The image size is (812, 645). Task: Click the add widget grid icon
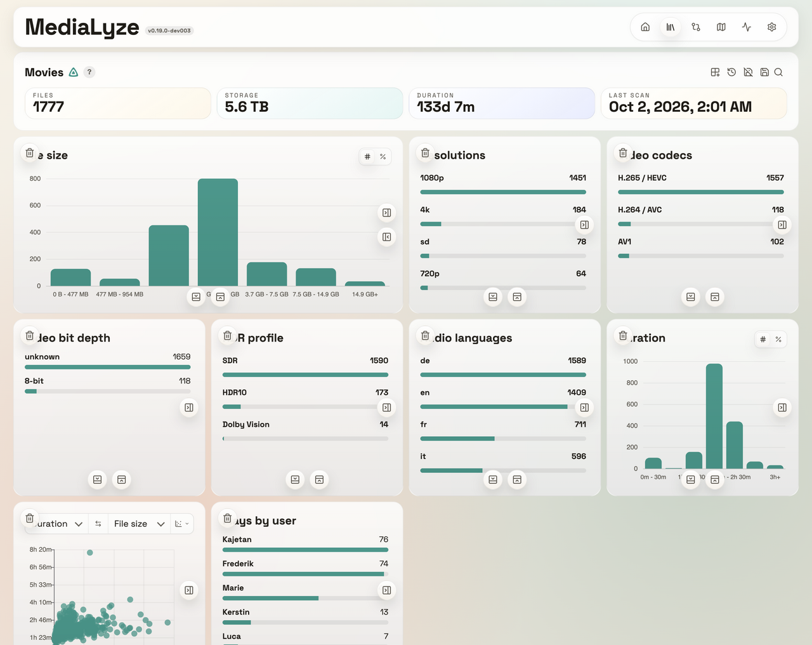[715, 72]
